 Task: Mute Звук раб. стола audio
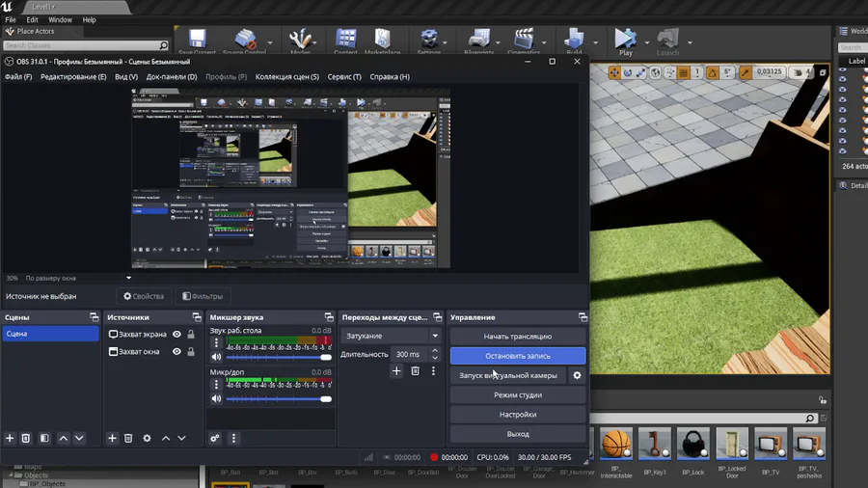(x=216, y=357)
